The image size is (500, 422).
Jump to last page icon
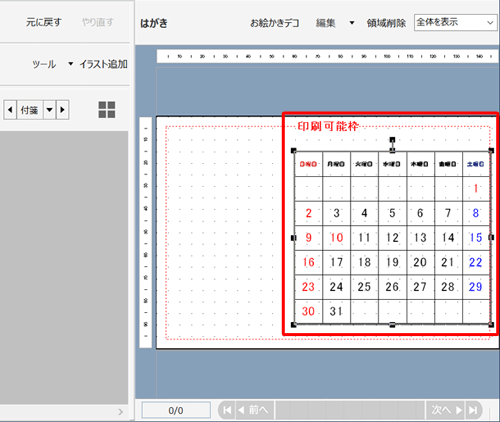[473, 410]
